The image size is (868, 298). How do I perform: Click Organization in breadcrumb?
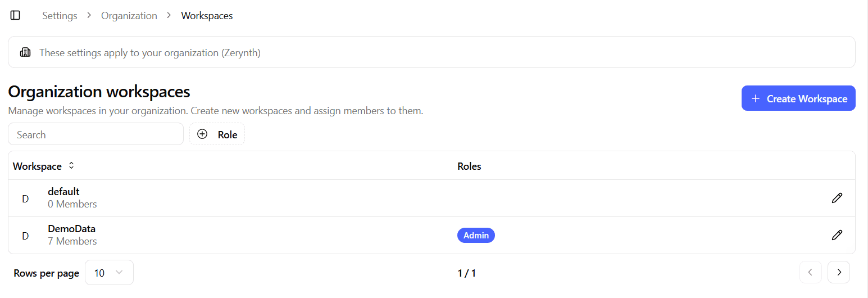(x=129, y=16)
